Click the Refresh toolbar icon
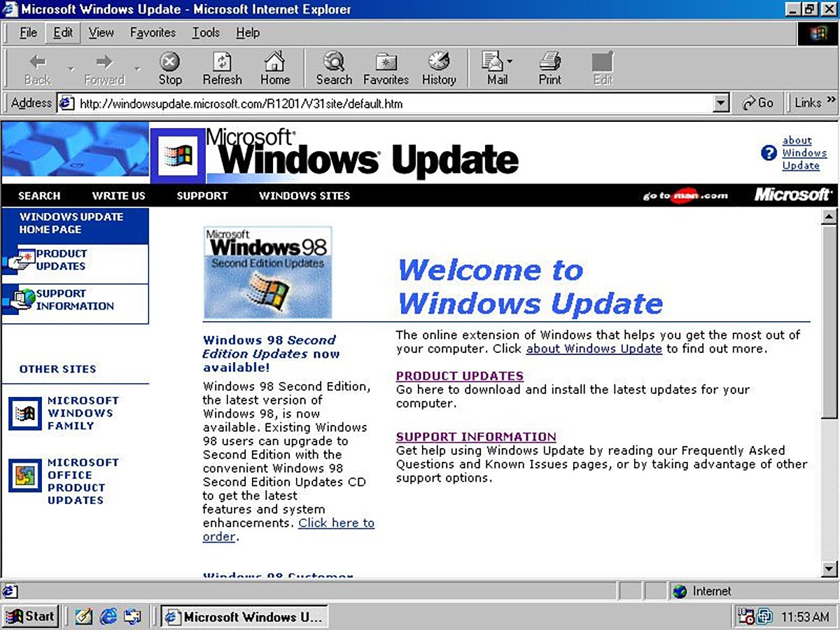This screenshot has width=840, height=630. pyautogui.click(x=222, y=66)
